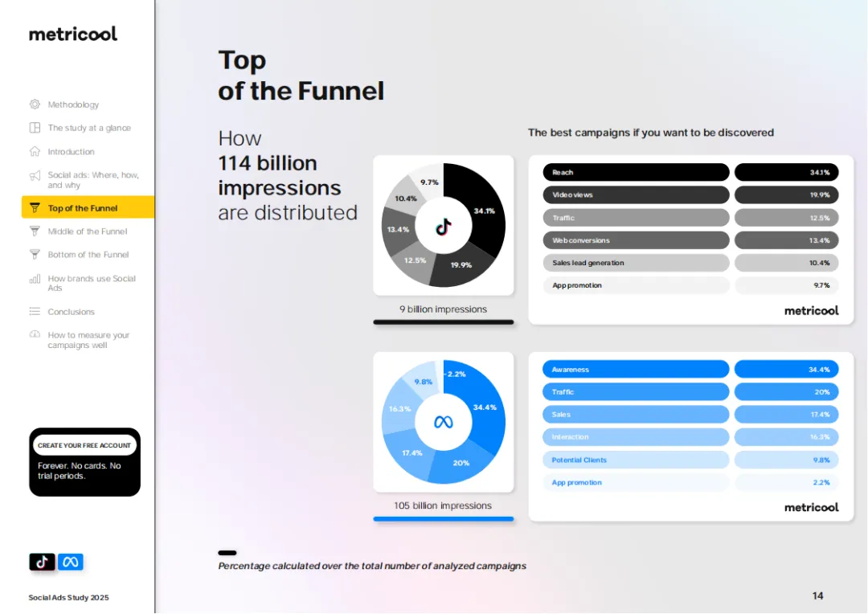Click the 34.4% blue Meta donut segment
Viewport: 868px width, 614px height.
[483, 408]
